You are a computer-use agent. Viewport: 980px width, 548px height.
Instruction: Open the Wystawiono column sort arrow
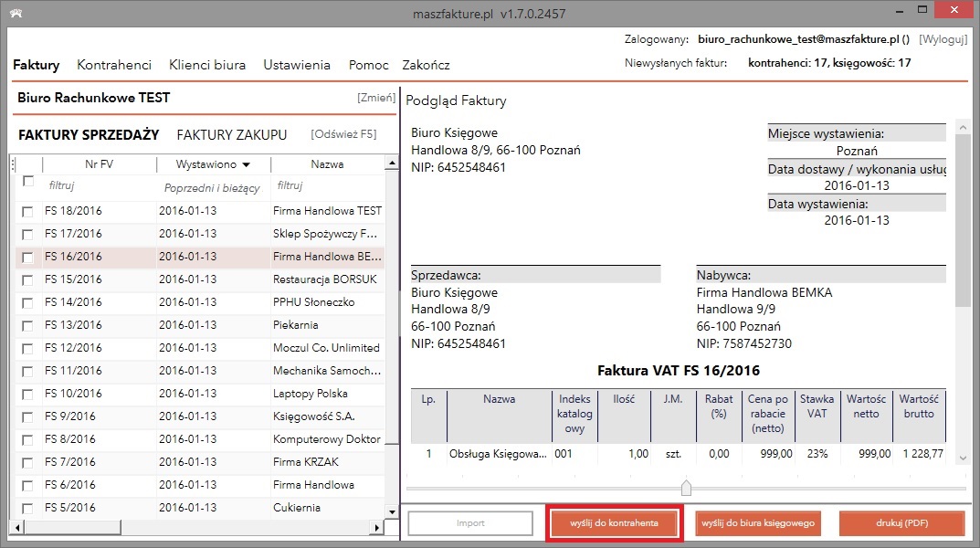click(247, 165)
